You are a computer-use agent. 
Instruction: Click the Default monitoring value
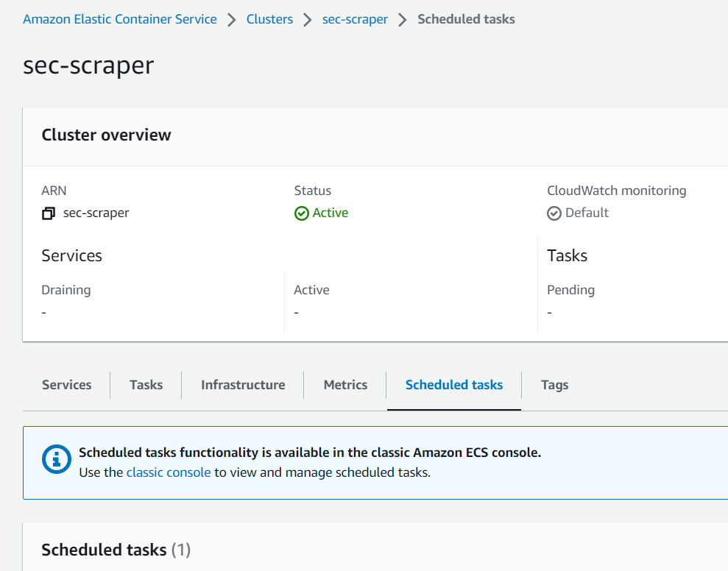[x=587, y=213]
